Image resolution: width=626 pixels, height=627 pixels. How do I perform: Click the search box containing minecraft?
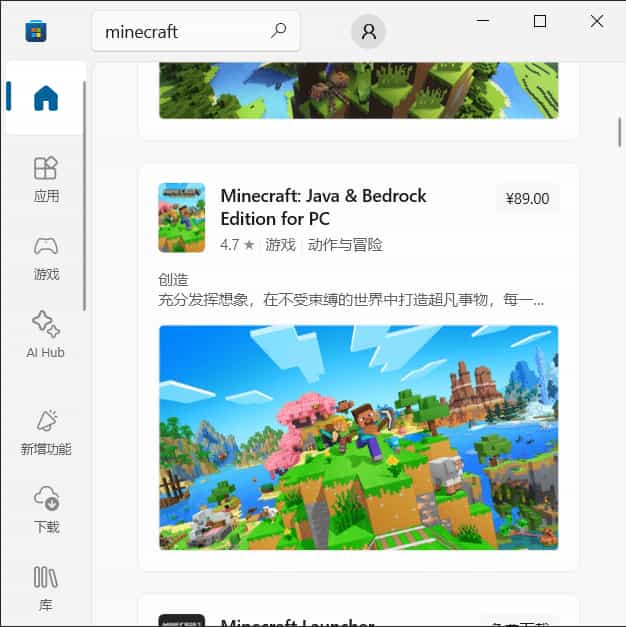(x=180, y=31)
